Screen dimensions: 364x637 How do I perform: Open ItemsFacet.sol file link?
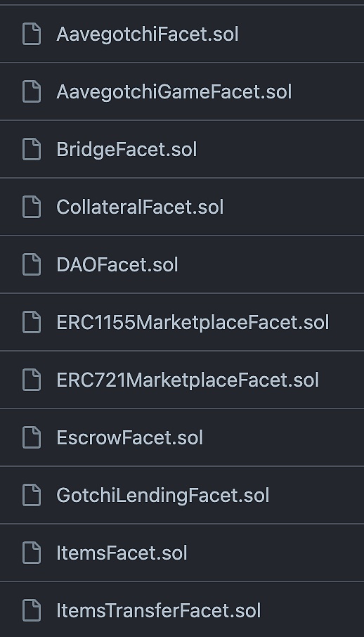click(x=122, y=553)
